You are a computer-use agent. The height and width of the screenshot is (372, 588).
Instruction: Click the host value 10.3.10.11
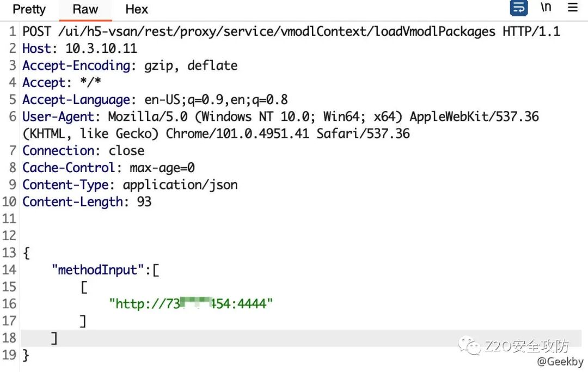[101, 48]
